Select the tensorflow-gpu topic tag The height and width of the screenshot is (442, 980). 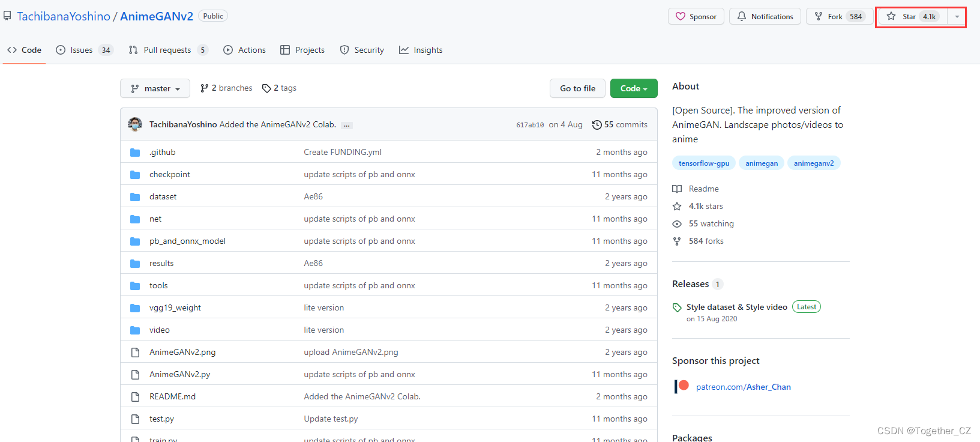point(704,163)
